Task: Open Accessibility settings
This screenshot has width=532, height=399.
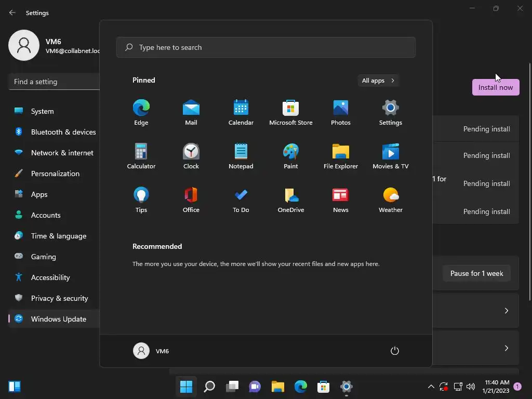Action: tap(54, 277)
